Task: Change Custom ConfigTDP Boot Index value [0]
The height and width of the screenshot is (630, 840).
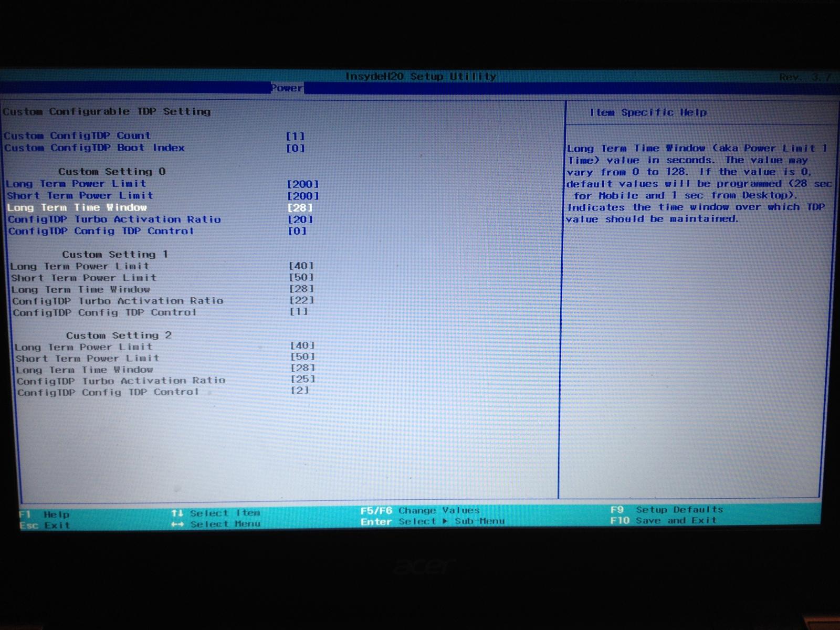Action: coord(295,148)
